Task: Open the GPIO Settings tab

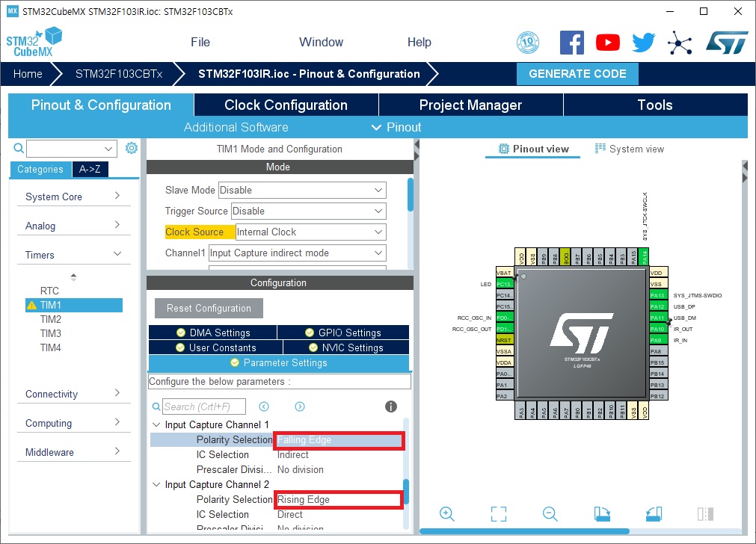Action: click(343, 333)
